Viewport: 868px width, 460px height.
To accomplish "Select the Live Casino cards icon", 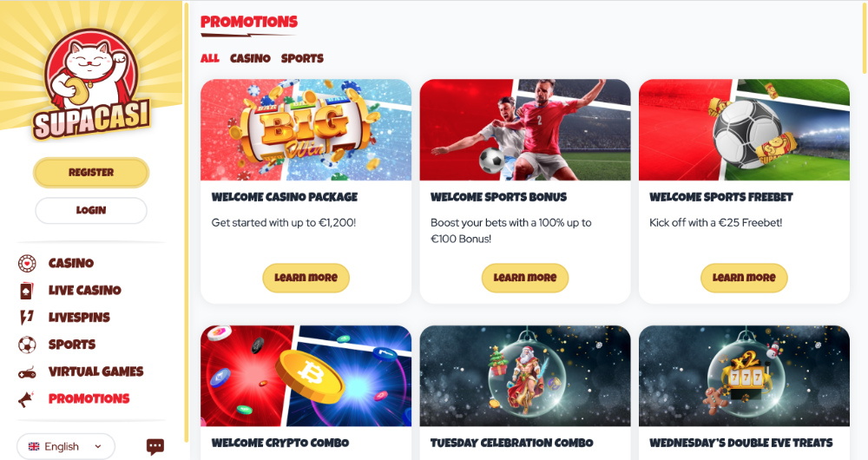I will point(27,290).
